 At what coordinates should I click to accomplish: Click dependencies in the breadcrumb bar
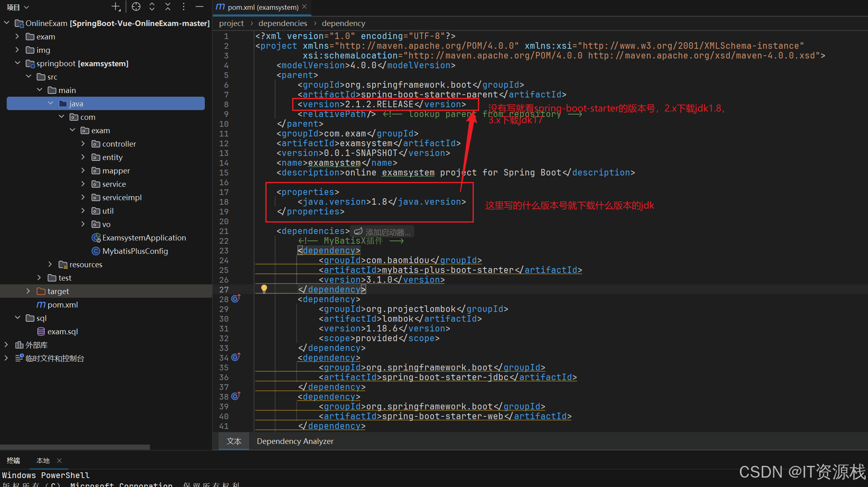(282, 23)
